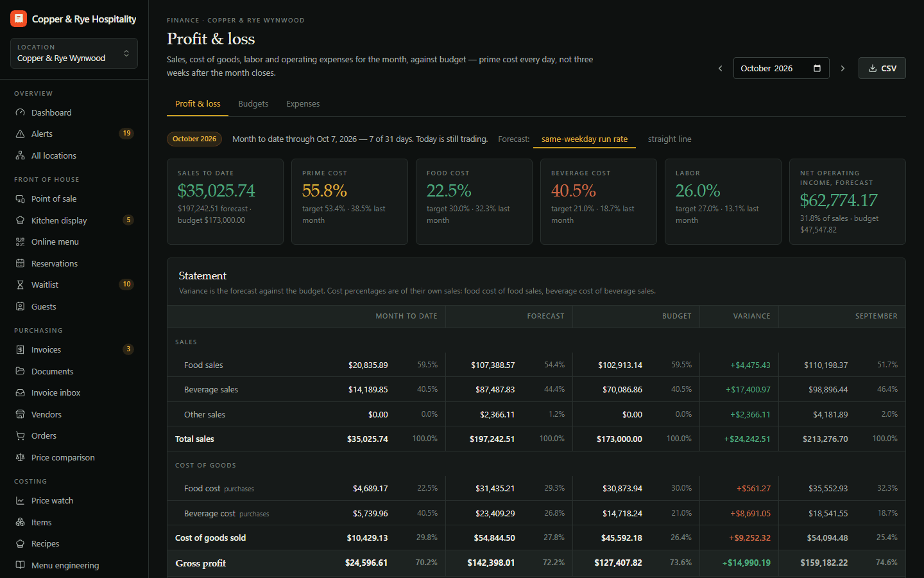
Task: Click the Price comparison scales icon
Action: pyautogui.click(x=20, y=457)
